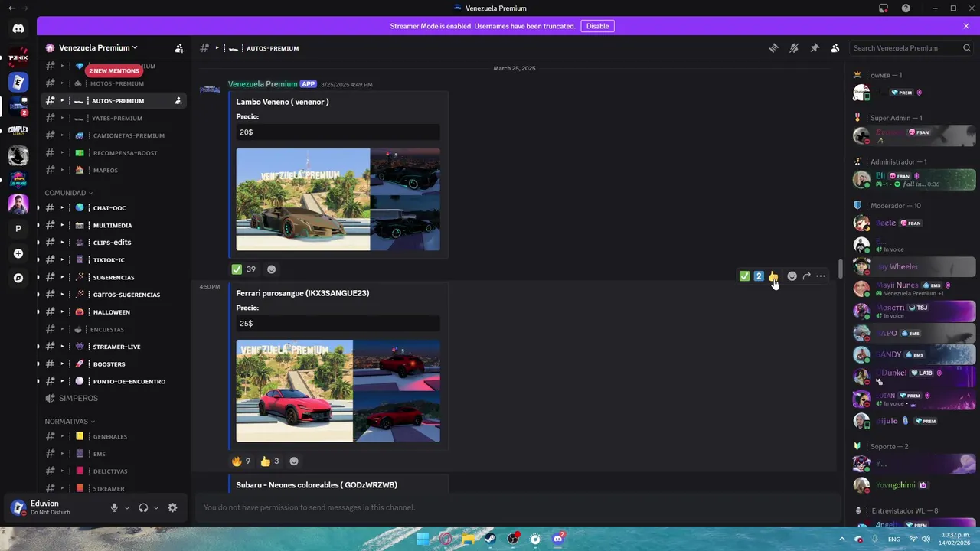Open the CLIPS-edits channel
Screen dimensions: 980x551
pyautogui.click(x=112, y=243)
